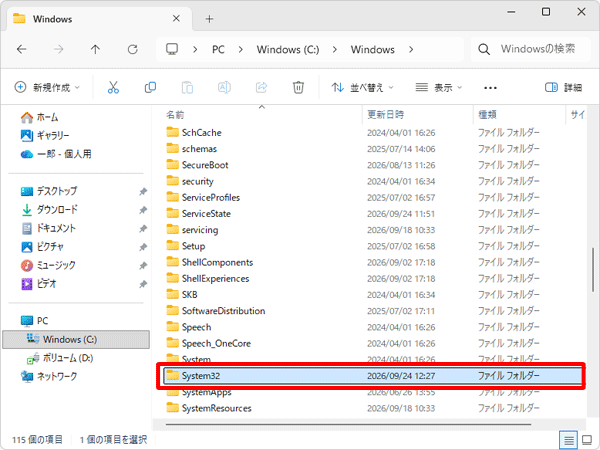Screen dimensions: 600x450
Task: Open the three-dot See more menu
Action: 490,88
